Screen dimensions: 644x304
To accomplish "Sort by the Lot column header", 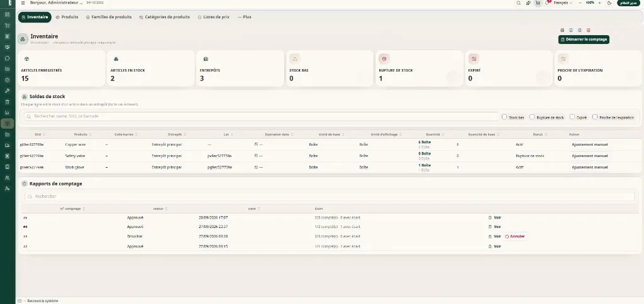I will [228, 134].
